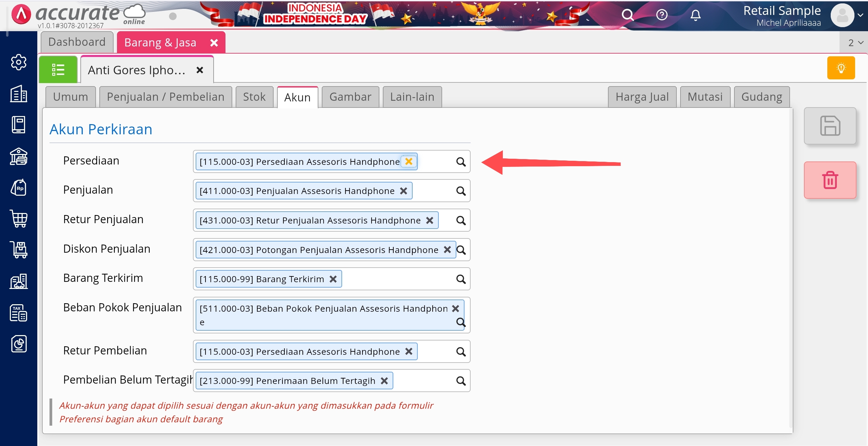Screen dimensions: 868x446
Task: Switch to the Stok tab
Action: (x=254, y=97)
